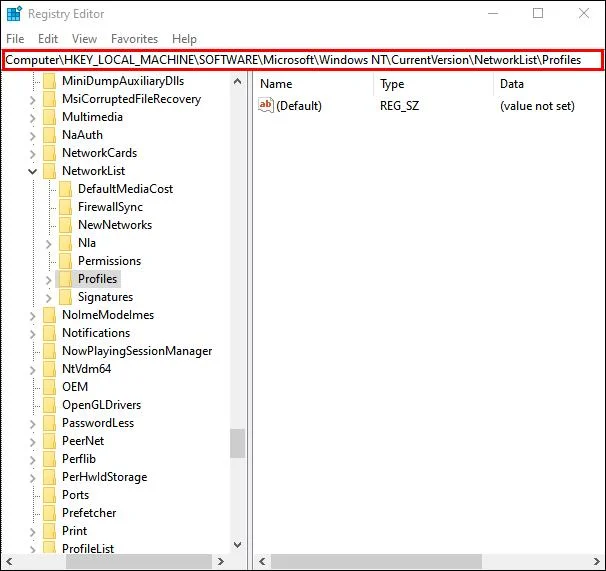
Task: Open the Favorites menu
Action: coord(134,39)
